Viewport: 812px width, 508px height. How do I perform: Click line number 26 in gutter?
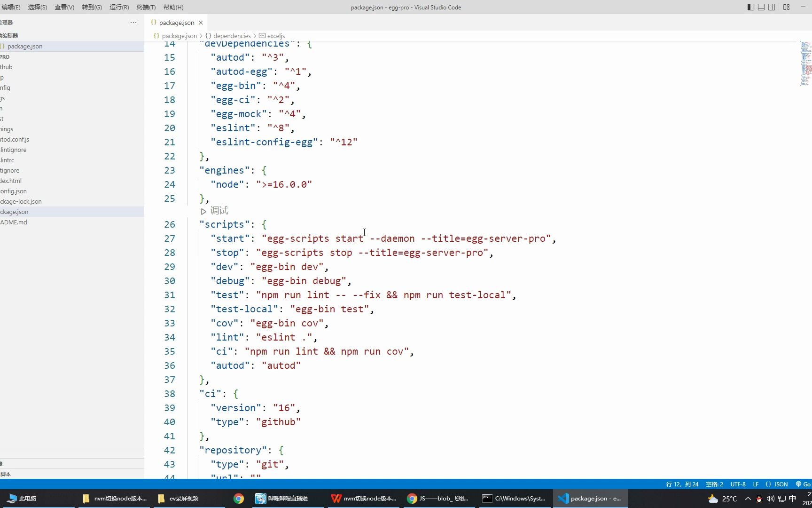170,224
